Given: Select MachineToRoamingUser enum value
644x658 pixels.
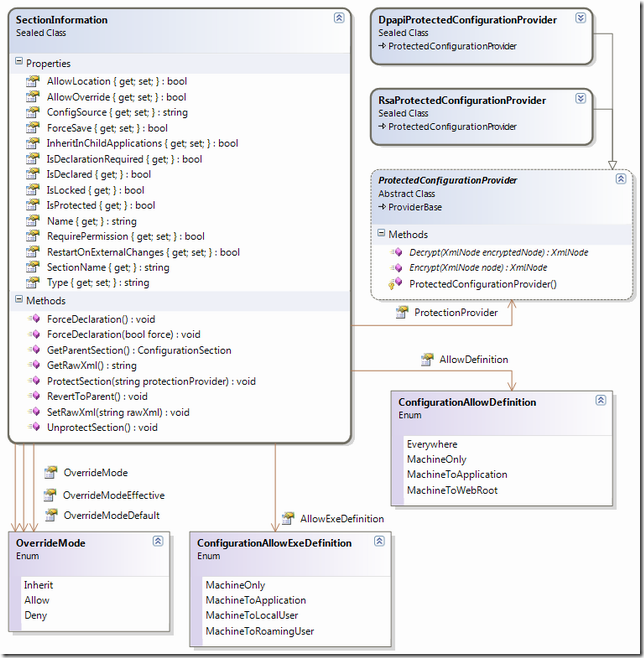Looking at the screenshot, I should 260,631.
